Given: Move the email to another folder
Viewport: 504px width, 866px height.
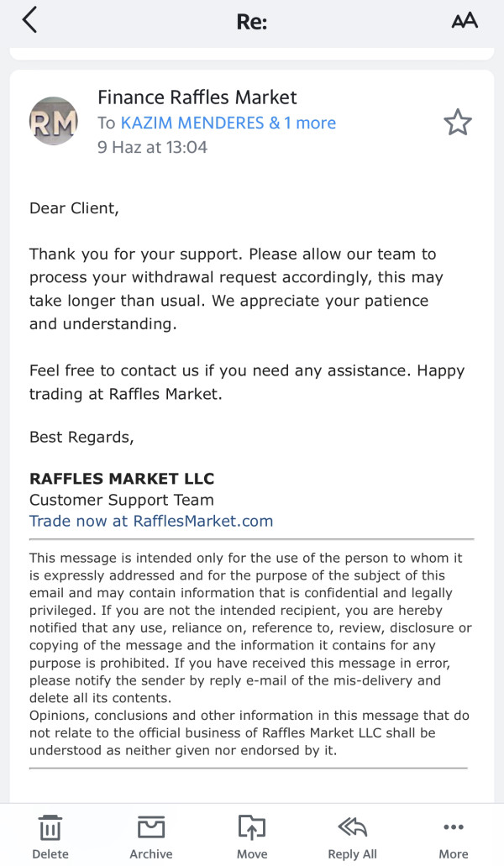Looking at the screenshot, I should tap(252, 836).
